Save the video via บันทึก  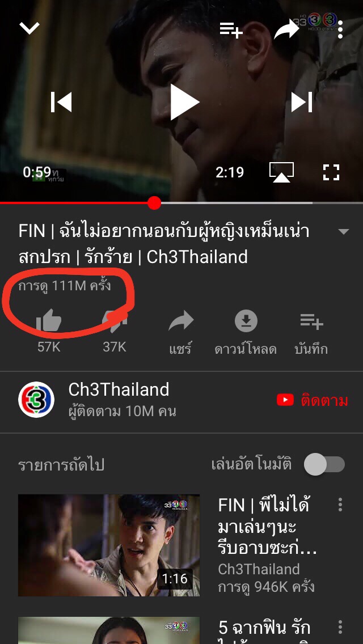pos(311,332)
